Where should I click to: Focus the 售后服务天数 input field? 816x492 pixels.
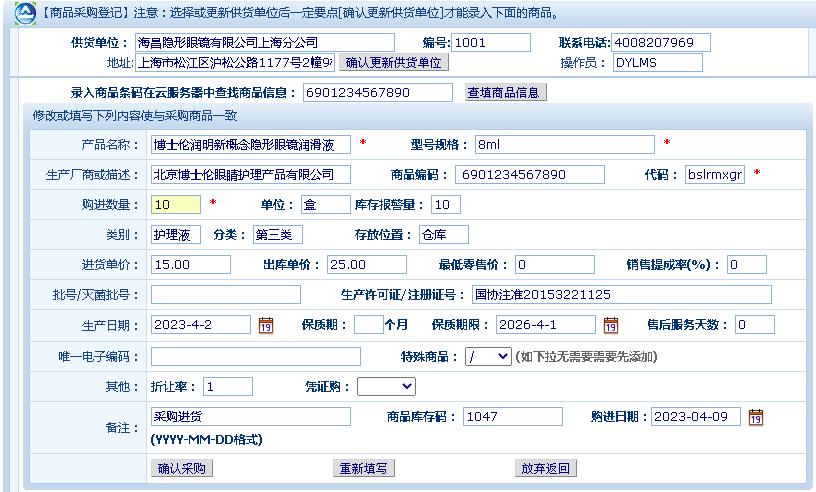click(755, 325)
